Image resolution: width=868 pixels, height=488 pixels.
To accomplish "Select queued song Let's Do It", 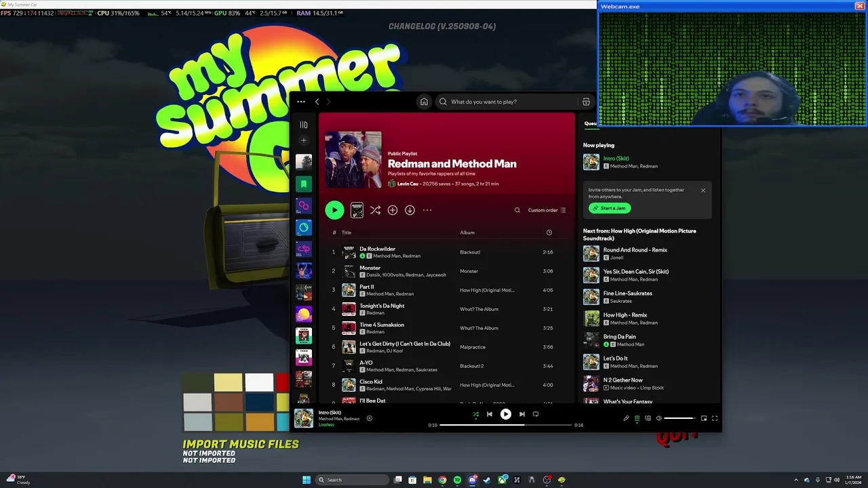I will 647,362.
